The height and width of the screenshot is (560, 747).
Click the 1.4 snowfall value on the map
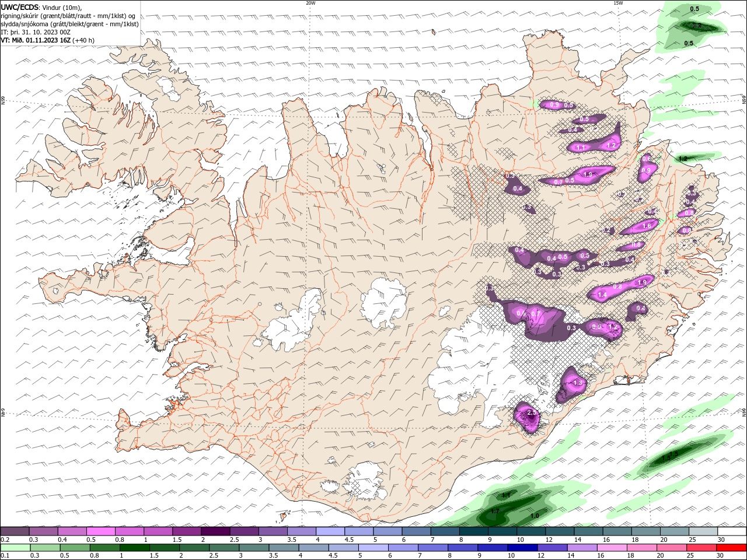pos(602,295)
